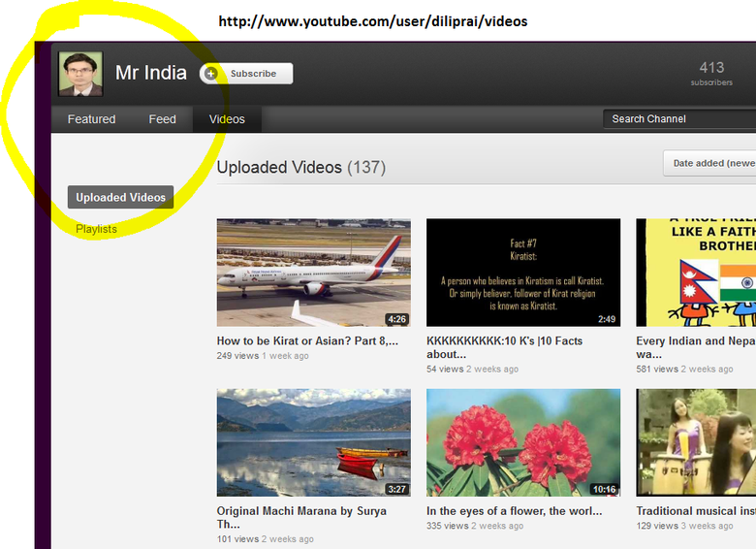This screenshot has height=549, width=756.
Task: Play the lake and boats video thumbnail
Action: [x=313, y=442]
